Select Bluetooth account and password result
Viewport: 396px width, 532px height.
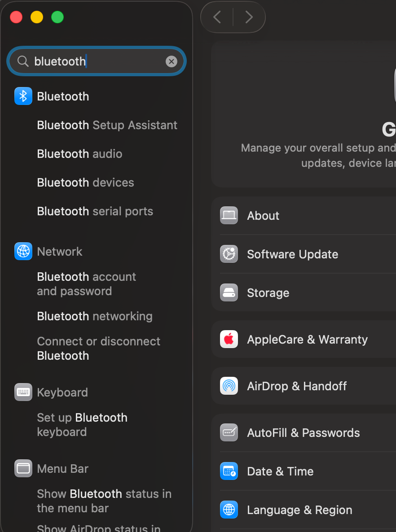coord(86,284)
